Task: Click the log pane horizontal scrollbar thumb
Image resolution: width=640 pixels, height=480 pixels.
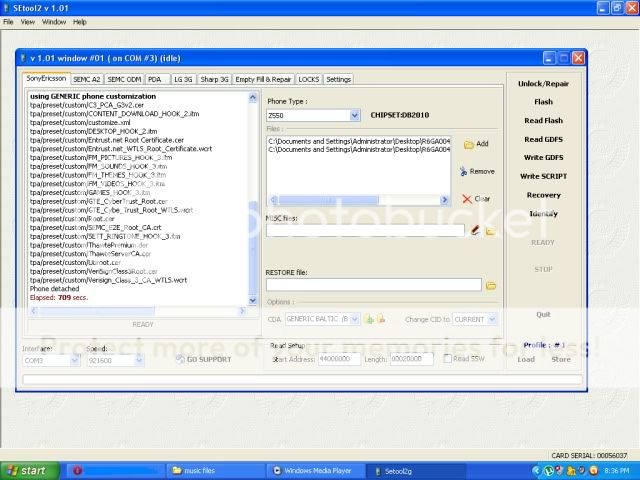Action: (97, 311)
